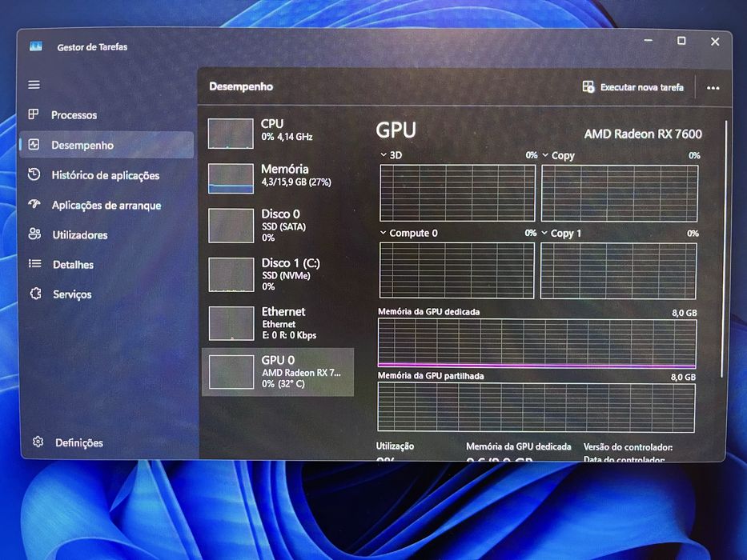
Task: Click the Copy 1 usage graph
Action: [x=618, y=271]
